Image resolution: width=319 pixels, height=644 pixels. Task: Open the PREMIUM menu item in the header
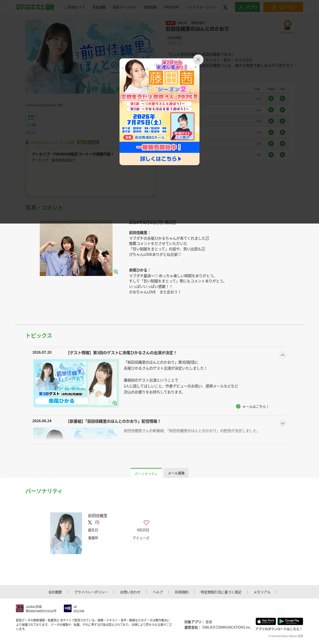pos(171,7)
